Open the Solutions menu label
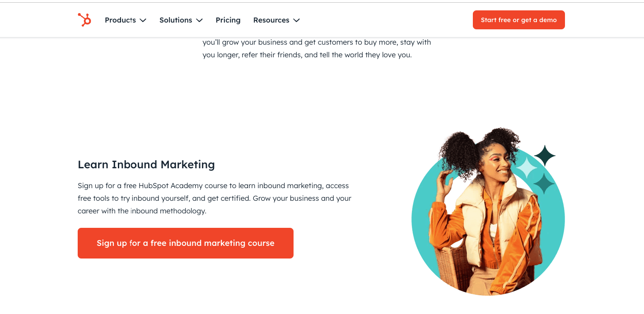 click(176, 20)
